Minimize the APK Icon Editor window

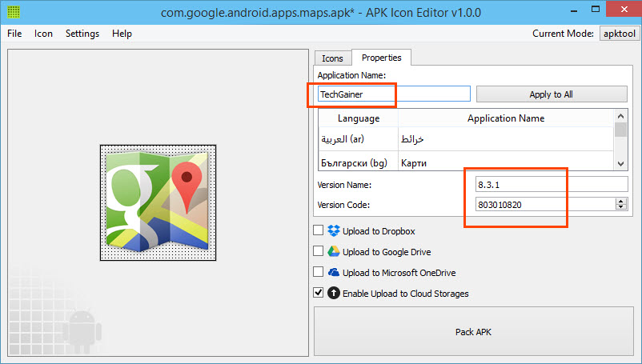(x=574, y=10)
